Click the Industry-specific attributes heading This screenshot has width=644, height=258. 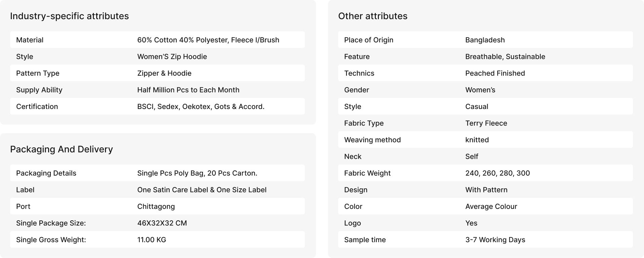69,16
